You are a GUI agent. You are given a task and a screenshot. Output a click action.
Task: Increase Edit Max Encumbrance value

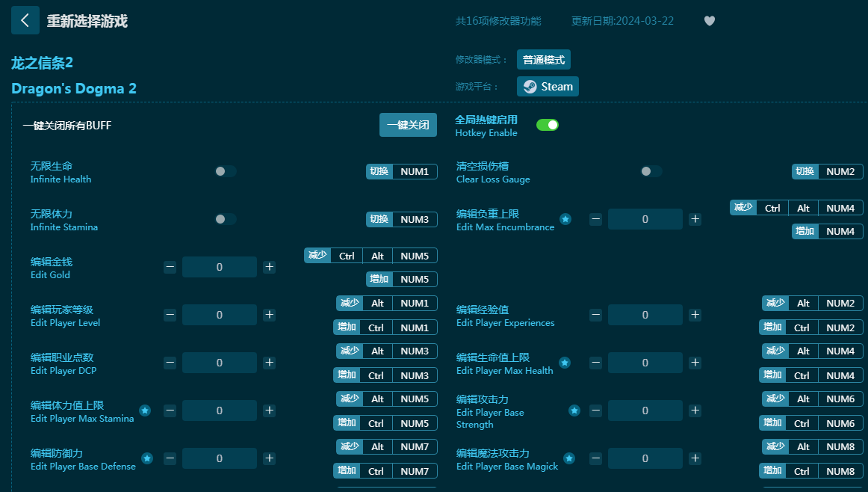click(x=695, y=219)
